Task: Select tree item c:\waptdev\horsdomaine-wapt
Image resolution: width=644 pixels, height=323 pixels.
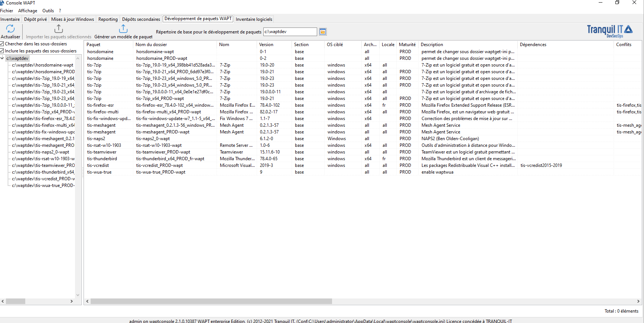Action: (43, 65)
